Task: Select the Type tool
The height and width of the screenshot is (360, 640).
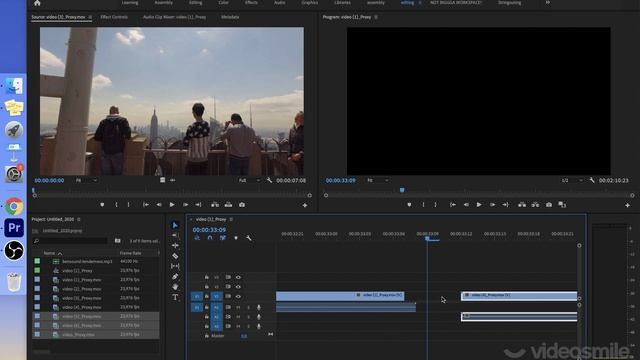Action: point(175,297)
